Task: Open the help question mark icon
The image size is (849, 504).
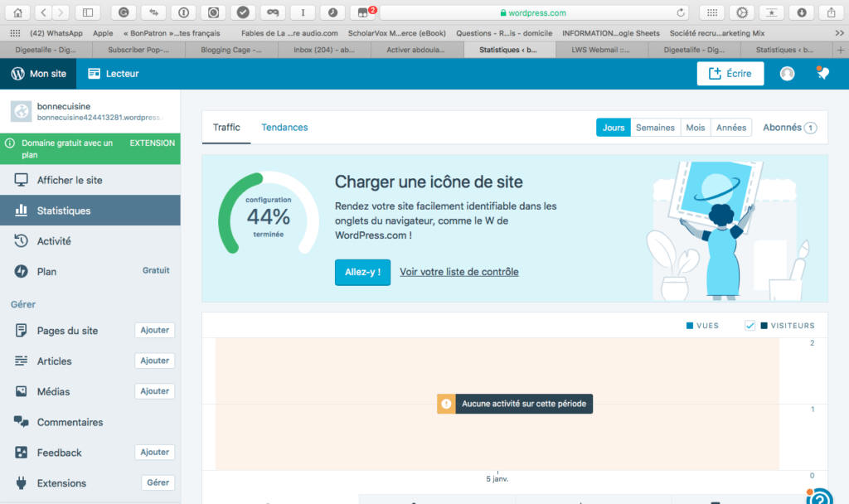Action: pos(820,497)
